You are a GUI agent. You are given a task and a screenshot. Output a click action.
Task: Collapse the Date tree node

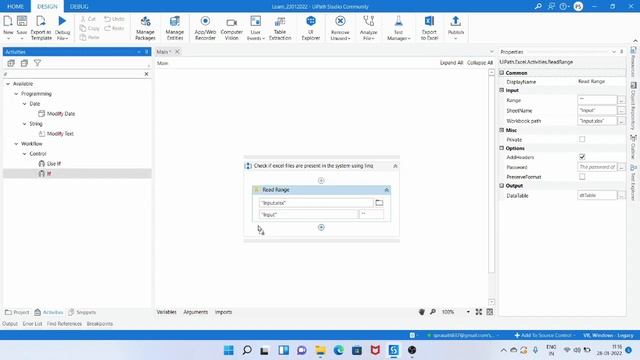pyautogui.click(x=24, y=104)
